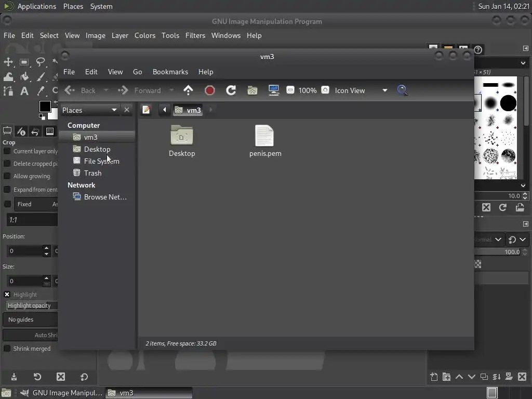This screenshot has height=399, width=532.
Task: Select the Paintbrush tool in GIMP
Action: click(x=41, y=77)
